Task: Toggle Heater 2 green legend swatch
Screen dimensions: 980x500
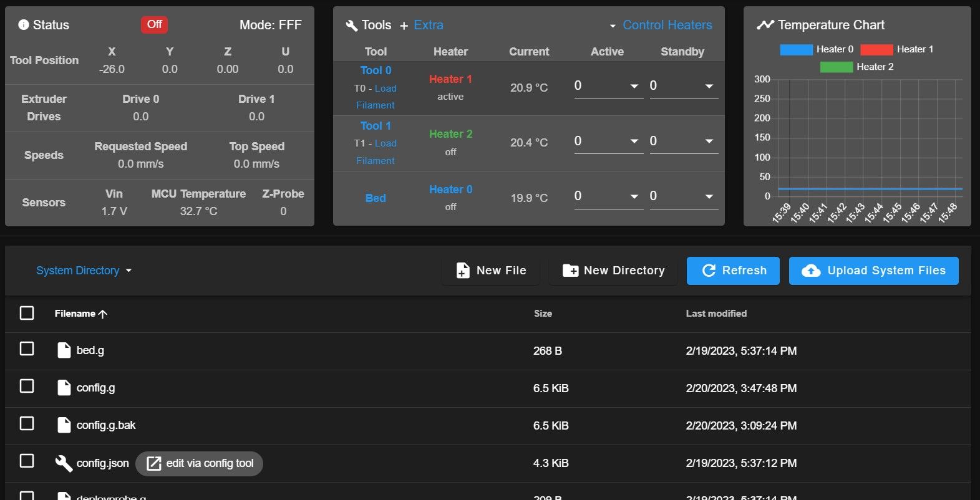Action: click(x=836, y=67)
